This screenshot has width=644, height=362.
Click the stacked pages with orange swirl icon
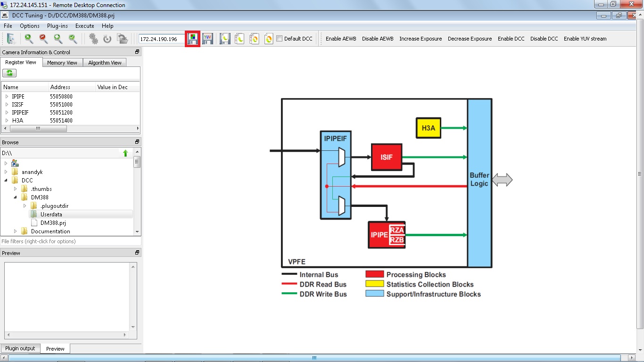coord(254,39)
